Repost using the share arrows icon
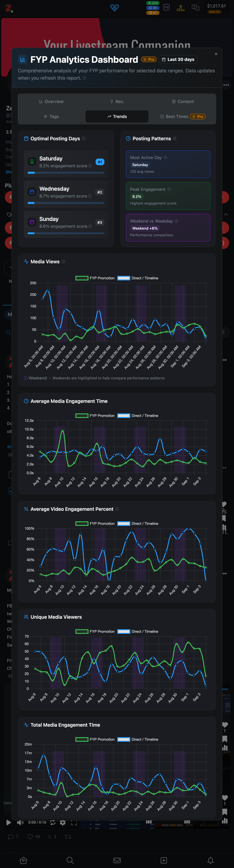This screenshot has height=868, width=234. (x=68, y=836)
